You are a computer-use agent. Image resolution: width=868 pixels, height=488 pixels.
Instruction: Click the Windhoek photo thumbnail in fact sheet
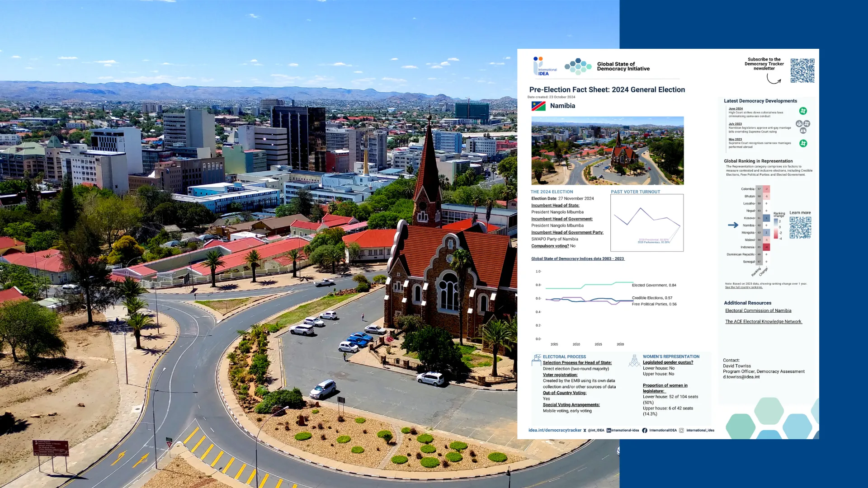pyautogui.click(x=607, y=150)
